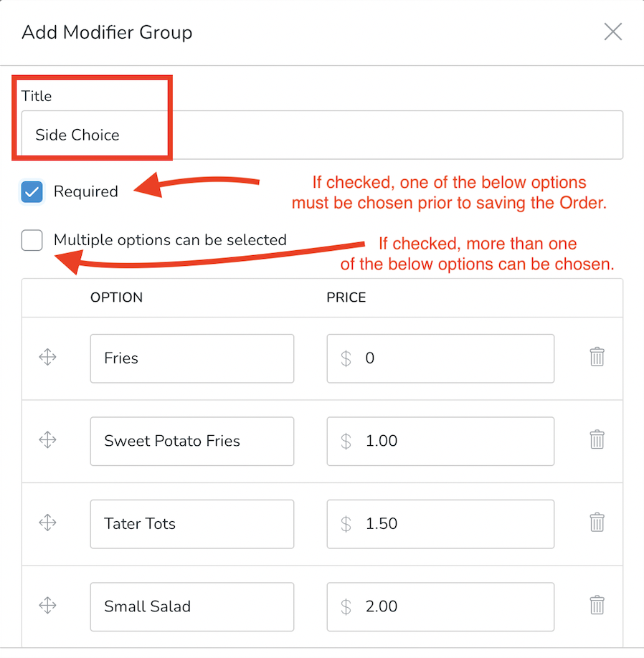The height and width of the screenshot is (658, 644).
Task: Enable multiple options can be selected
Action: pos(32,241)
